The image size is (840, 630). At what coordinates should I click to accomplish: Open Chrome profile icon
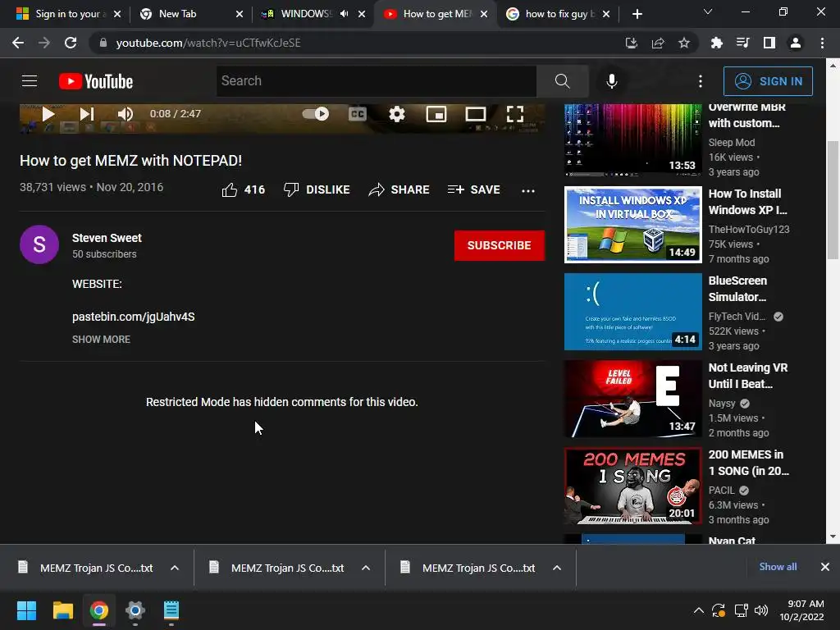coord(796,43)
